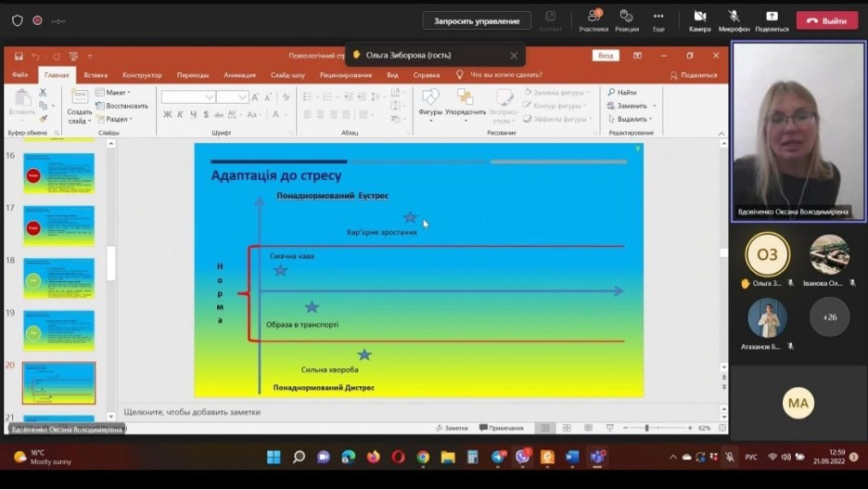This screenshot has height=490, width=868.
Task: Toggle Underline (Ч) formatting
Action: [193, 114]
